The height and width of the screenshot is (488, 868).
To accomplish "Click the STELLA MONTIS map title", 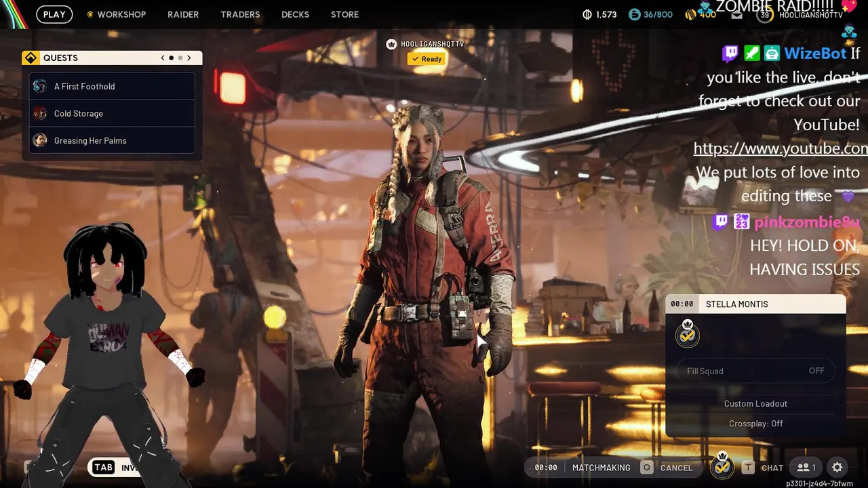I will click(737, 304).
